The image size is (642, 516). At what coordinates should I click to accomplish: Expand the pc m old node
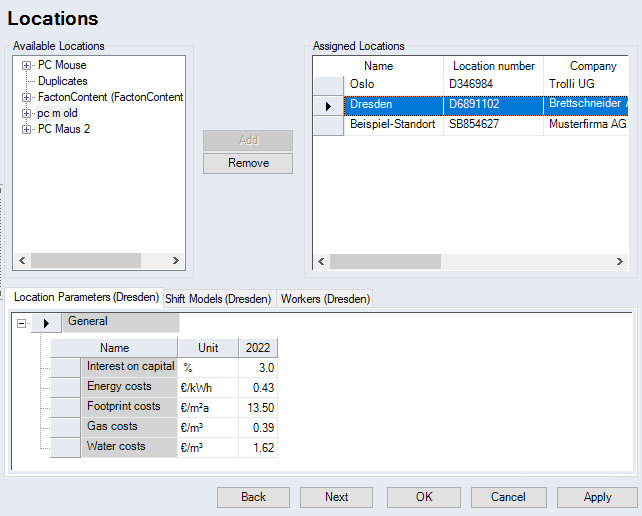tap(27, 113)
